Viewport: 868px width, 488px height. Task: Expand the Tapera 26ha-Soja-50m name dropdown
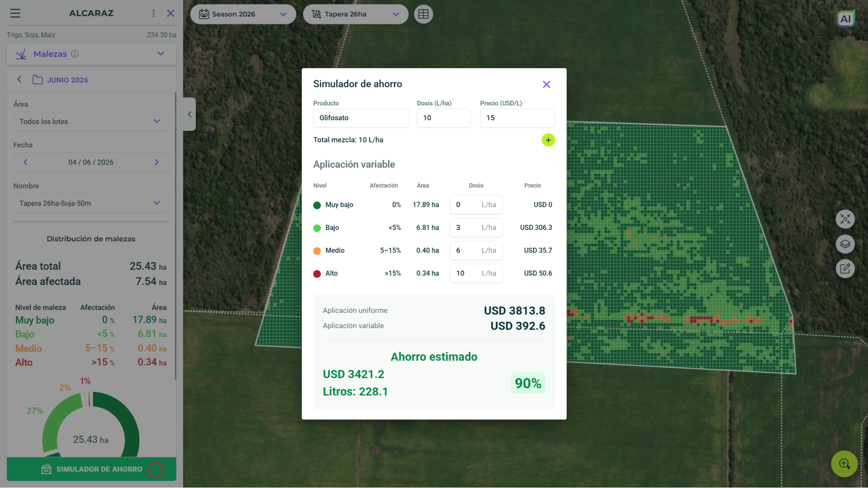pyautogui.click(x=91, y=203)
